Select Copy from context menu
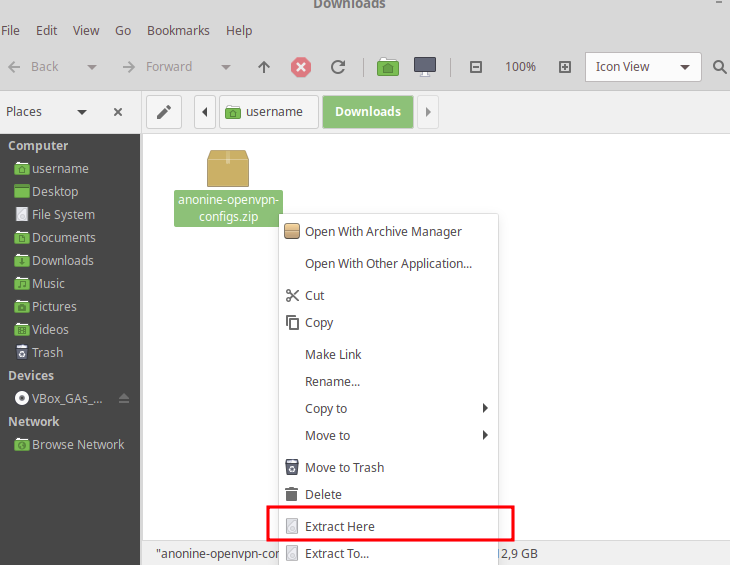The image size is (730, 565). (388, 323)
